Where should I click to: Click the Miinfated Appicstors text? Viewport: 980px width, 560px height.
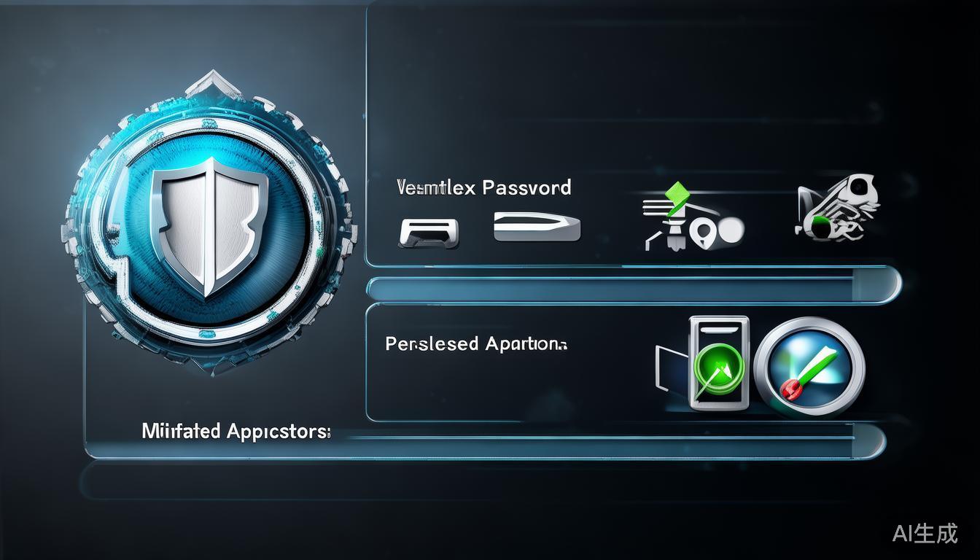[236, 432]
